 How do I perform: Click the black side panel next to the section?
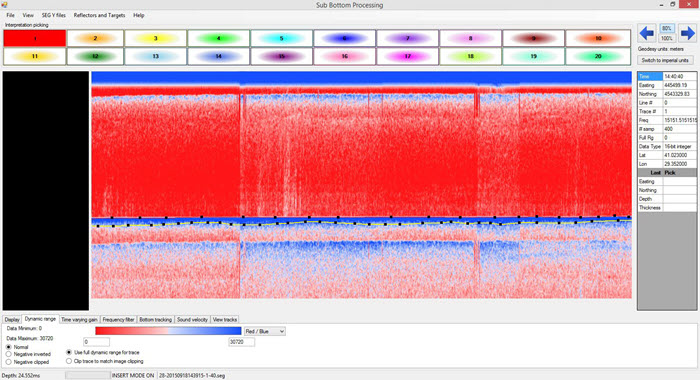tap(46, 191)
